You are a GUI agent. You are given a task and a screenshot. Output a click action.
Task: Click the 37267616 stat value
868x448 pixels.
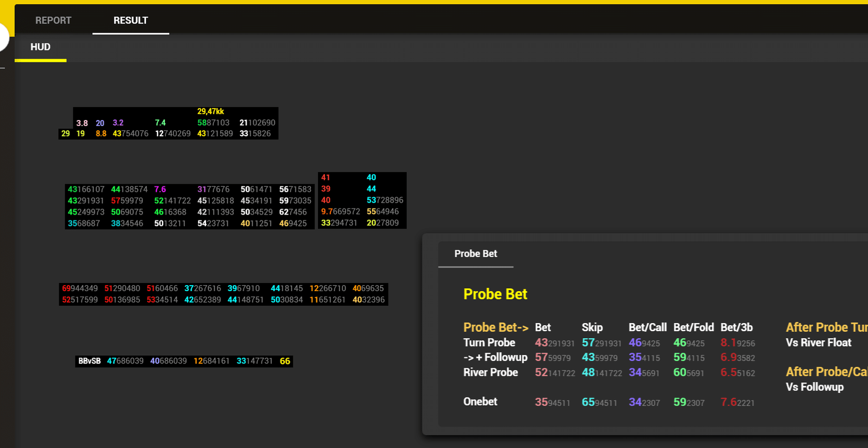pos(202,288)
